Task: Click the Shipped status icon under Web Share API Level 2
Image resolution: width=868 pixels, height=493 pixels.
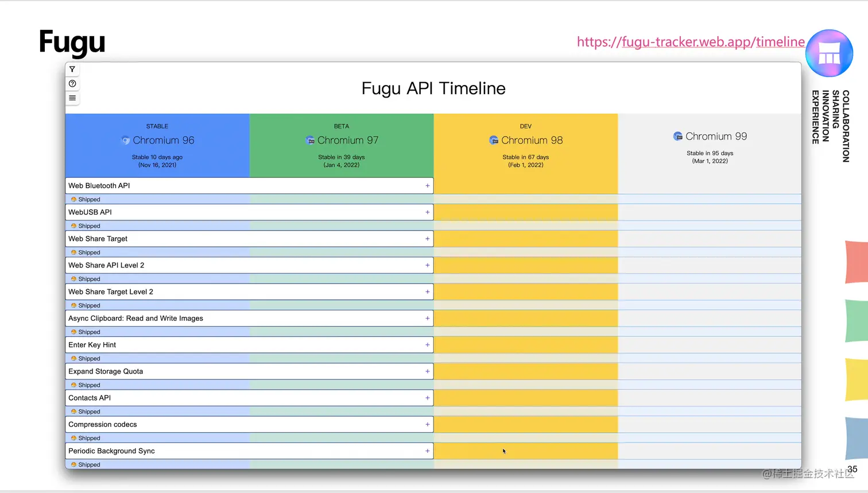Action: coord(73,279)
